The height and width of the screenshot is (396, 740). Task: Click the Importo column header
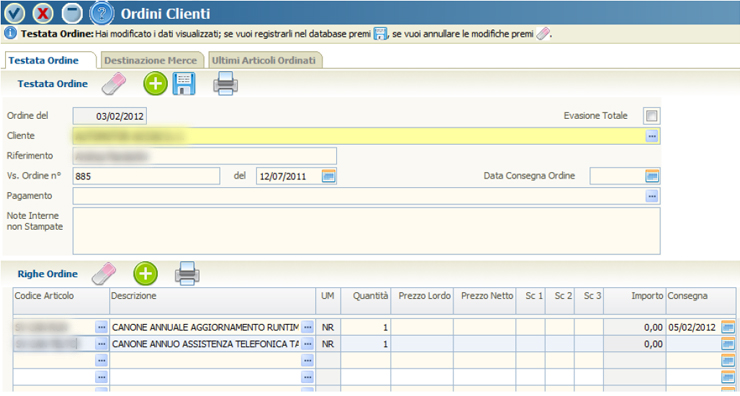635,301
